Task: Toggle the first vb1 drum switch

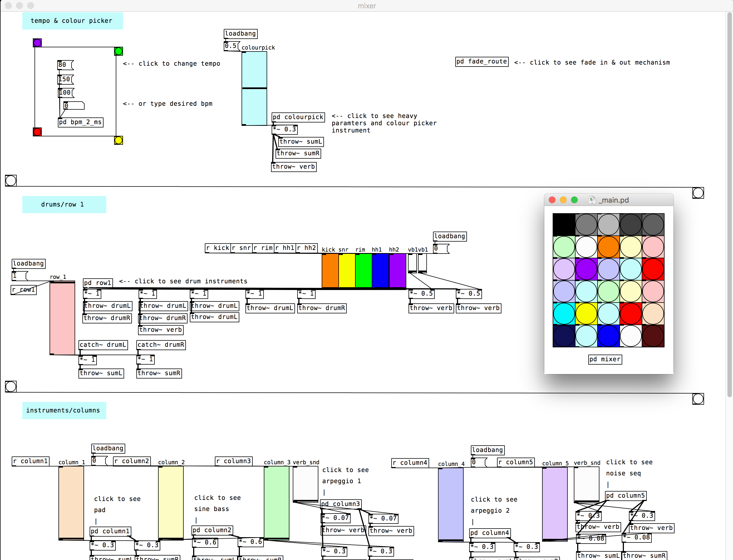Action: [x=412, y=263]
